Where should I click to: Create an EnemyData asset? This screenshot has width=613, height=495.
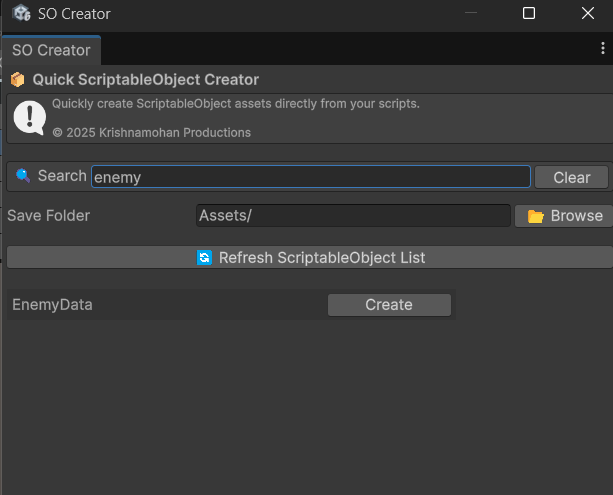tap(389, 305)
